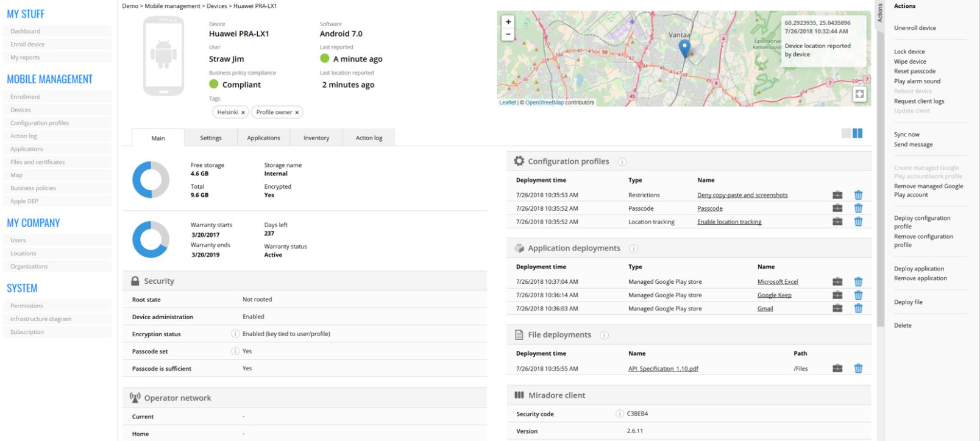Show info for Miradore Security code
The image size is (980, 441).
[x=620, y=414]
